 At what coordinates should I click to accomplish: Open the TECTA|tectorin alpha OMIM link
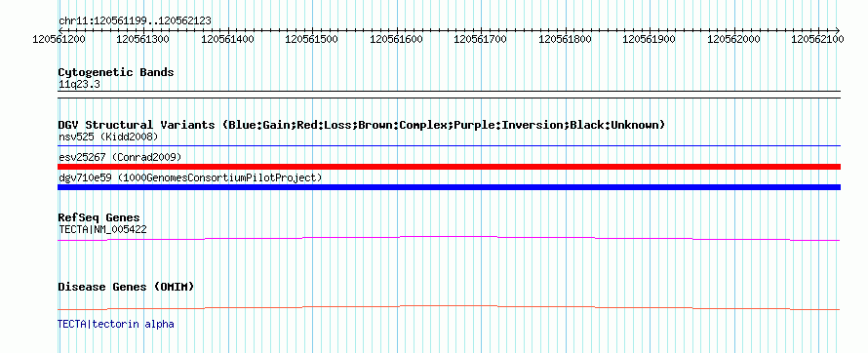click(116, 324)
